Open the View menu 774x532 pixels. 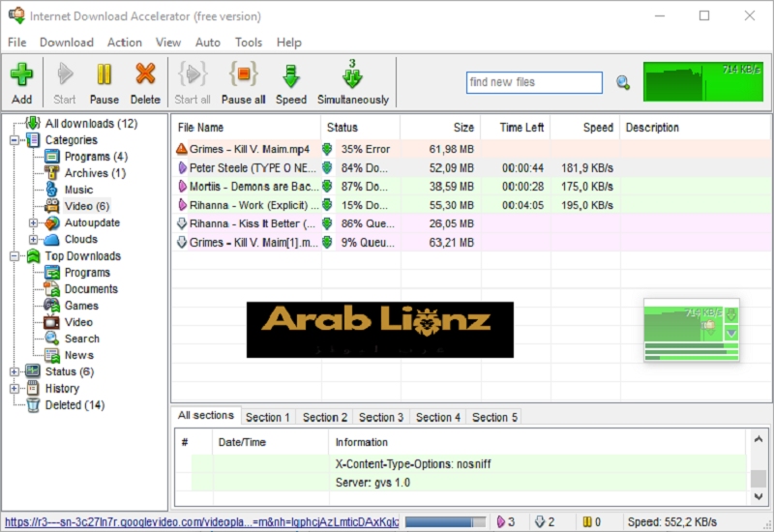[x=168, y=43]
